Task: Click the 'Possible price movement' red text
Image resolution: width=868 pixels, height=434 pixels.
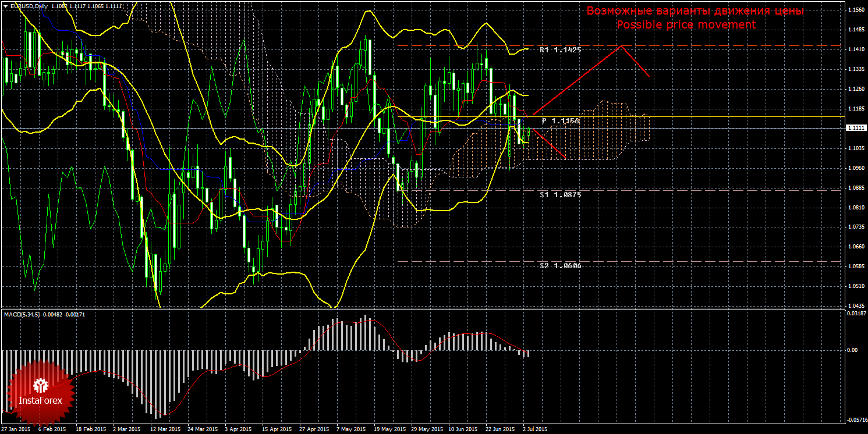Action: (x=686, y=24)
